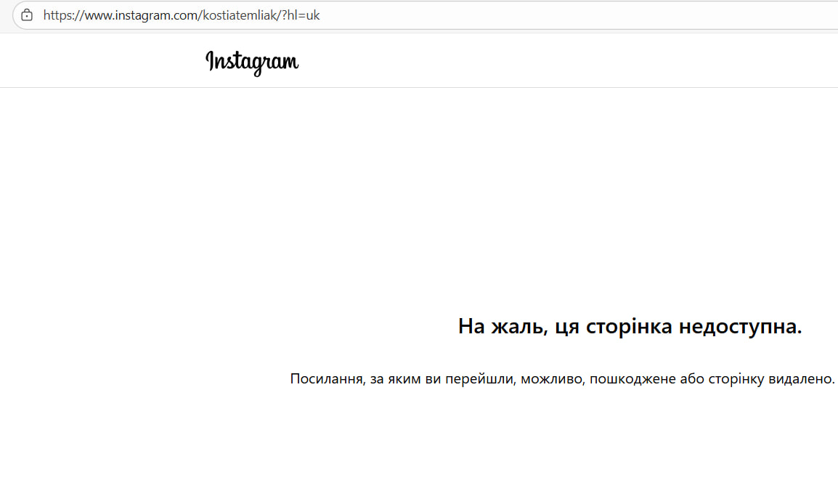
Task: Click "kostiatemliak" in the address bar
Action: coord(236,15)
